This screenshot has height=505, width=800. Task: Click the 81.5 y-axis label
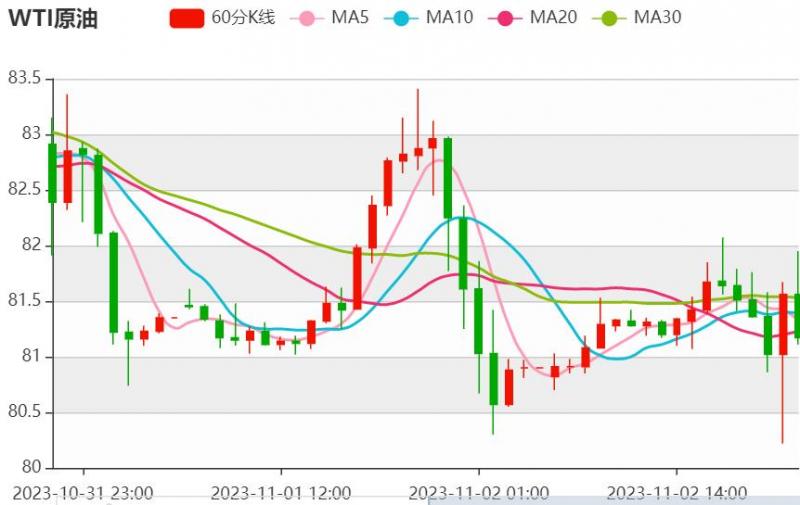[24, 300]
